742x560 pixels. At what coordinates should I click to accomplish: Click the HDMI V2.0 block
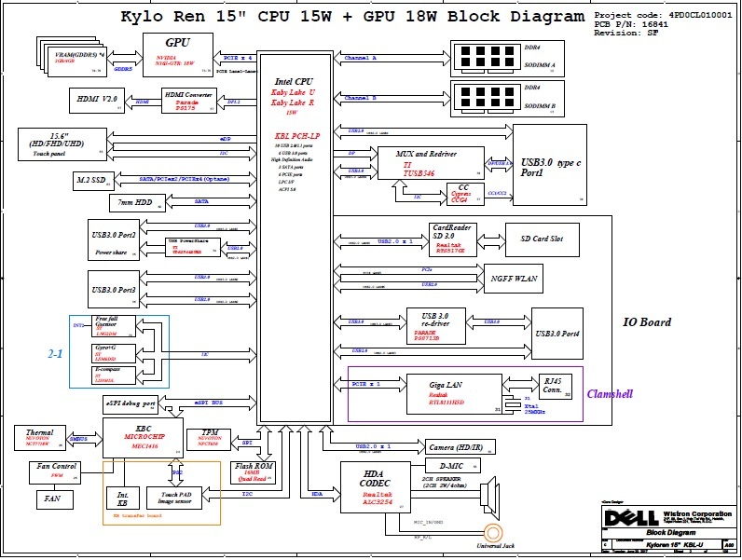click(x=97, y=101)
